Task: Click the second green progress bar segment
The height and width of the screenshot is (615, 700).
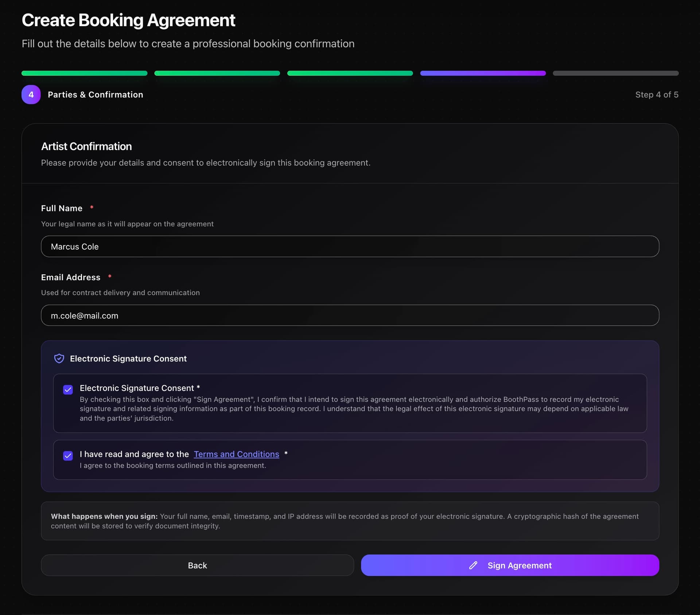Action: point(217,73)
